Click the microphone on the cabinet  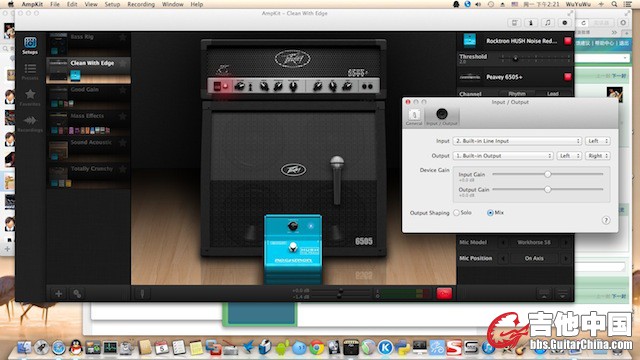pos(337,180)
